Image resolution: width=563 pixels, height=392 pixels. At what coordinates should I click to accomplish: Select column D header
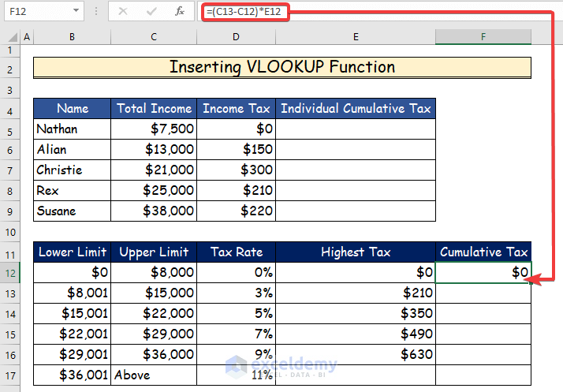(236, 37)
